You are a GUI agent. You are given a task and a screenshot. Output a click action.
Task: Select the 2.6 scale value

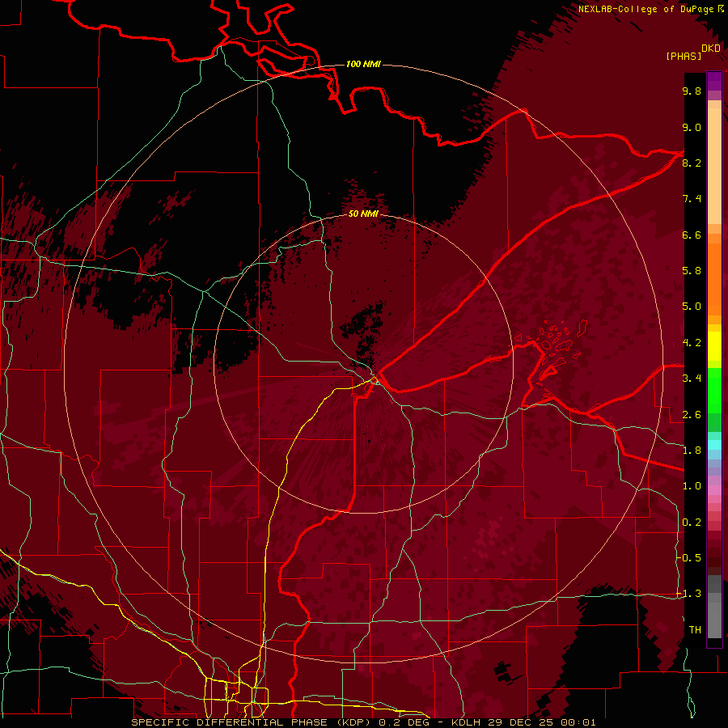[x=692, y=415]
